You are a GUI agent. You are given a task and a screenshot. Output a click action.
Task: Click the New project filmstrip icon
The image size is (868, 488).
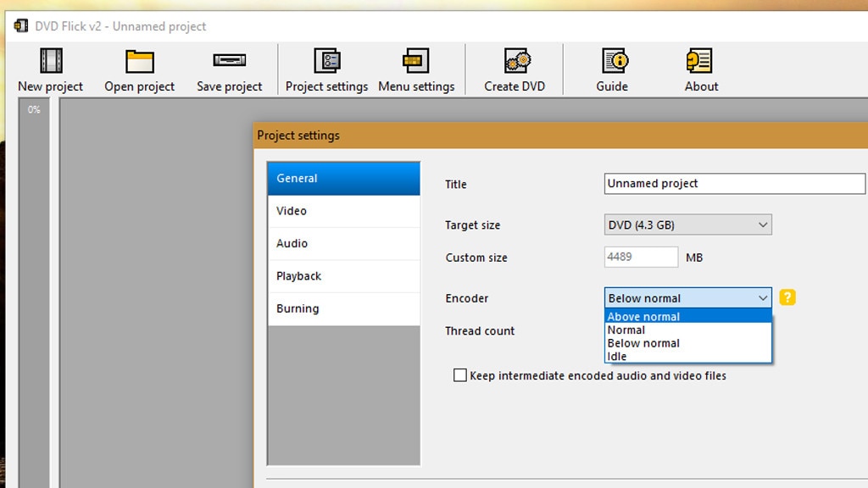click(51, 61)
